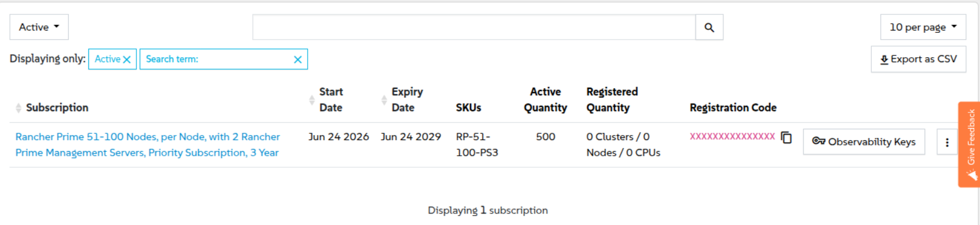
Task: Select the masked registration code text
Action: [732, 137]
